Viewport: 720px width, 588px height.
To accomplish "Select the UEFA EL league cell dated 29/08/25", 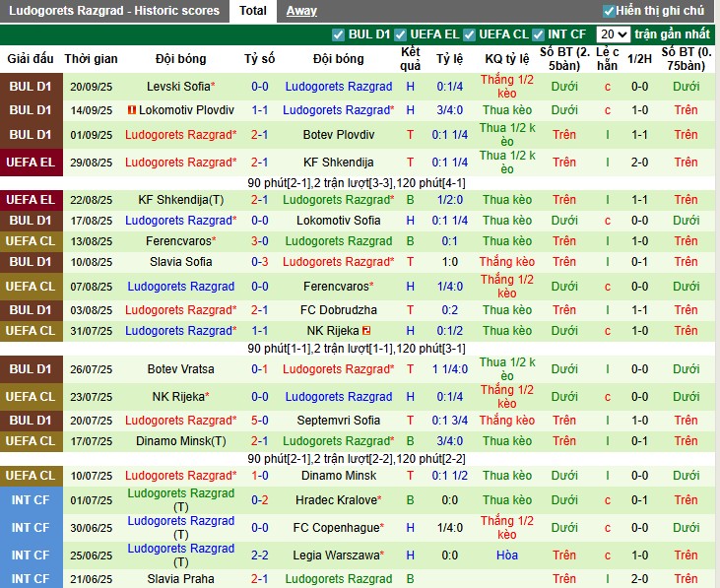I will point(31,163).
